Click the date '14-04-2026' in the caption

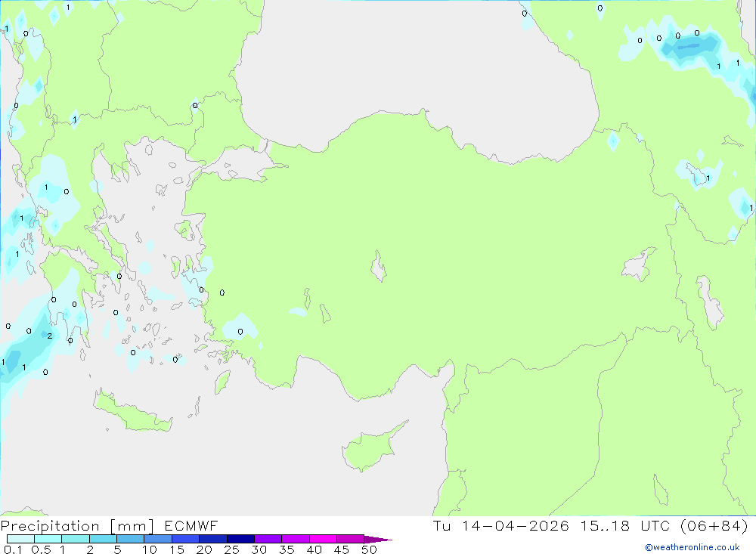(516, 525)
